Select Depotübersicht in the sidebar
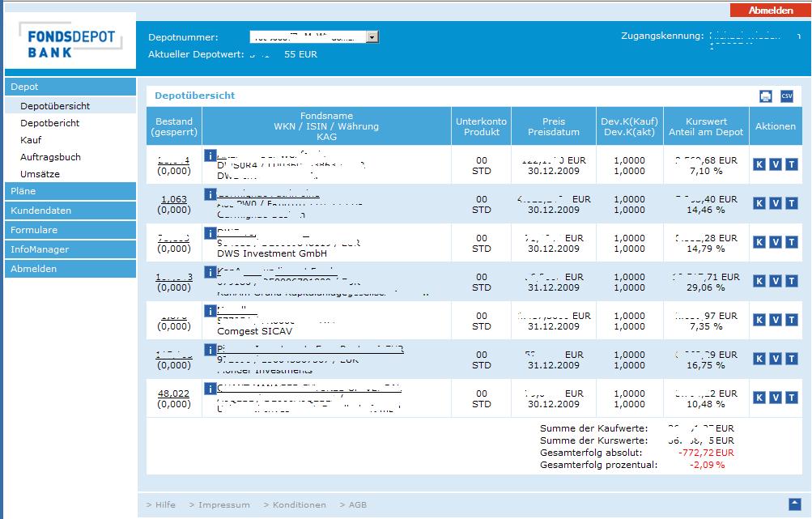The image size is (812, 519). [70, 106]
